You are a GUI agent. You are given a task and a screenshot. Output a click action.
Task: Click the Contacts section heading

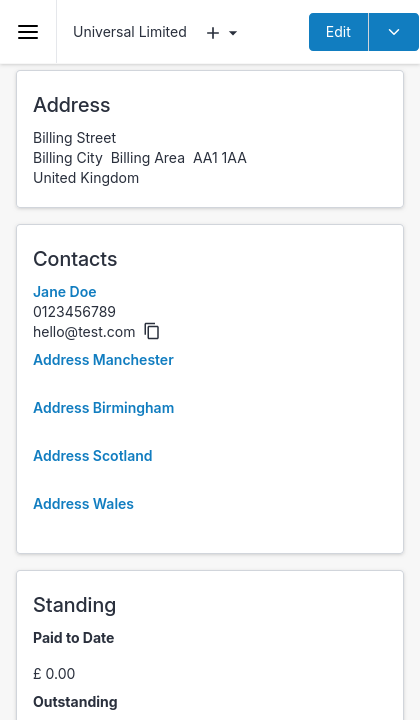point(75,259)
